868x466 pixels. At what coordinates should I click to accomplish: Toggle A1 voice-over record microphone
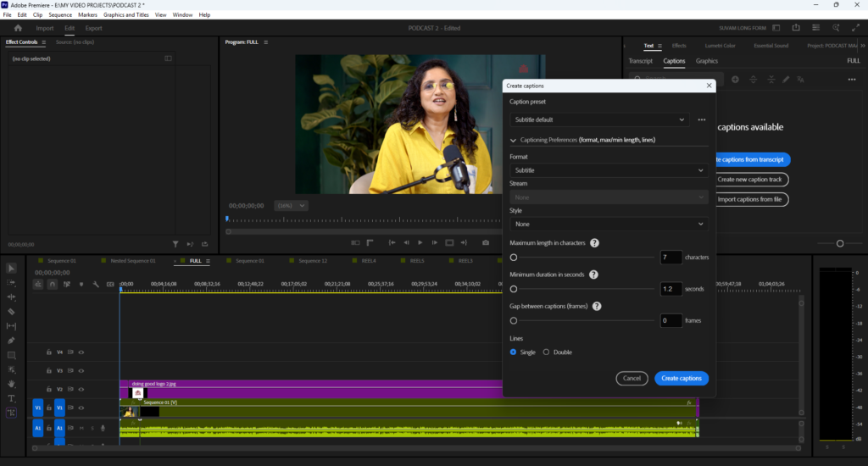click(x=103, y=428)
